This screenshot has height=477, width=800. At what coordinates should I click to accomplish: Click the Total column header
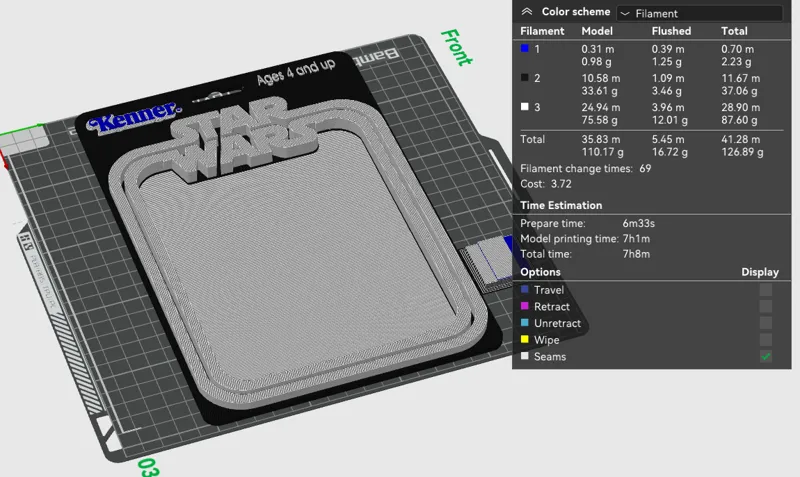click(734, 31)
